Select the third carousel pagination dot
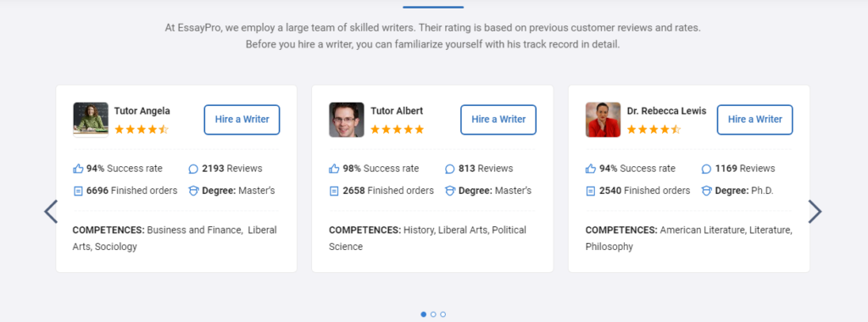Image resolution: width=868 pixels, height=322 pixels. point(442,314)
